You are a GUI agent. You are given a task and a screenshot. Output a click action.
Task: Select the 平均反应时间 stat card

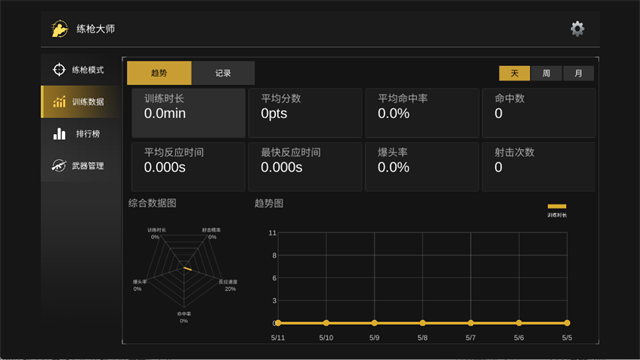click(x=188, y=167)
